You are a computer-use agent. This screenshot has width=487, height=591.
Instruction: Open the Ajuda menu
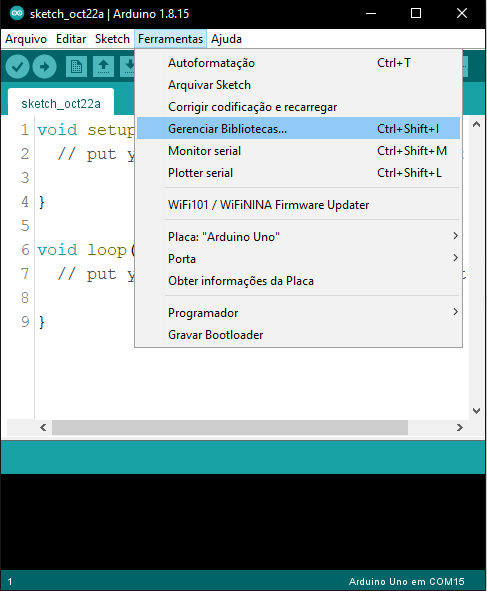[x=226, y=39]
